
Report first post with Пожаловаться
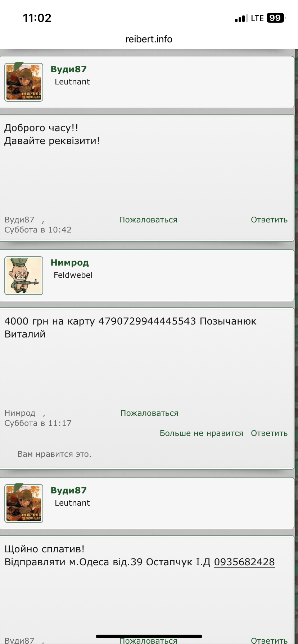(x=148, y=220)
